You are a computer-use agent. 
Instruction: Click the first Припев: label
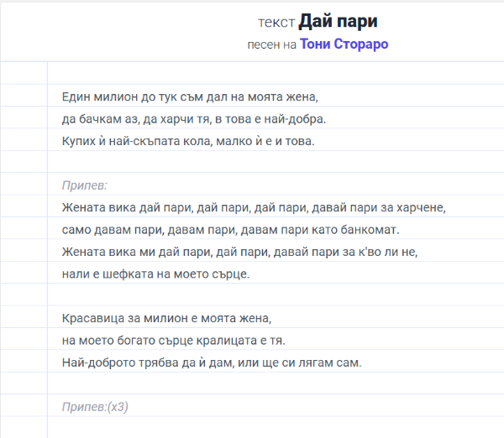coord(85,185)
